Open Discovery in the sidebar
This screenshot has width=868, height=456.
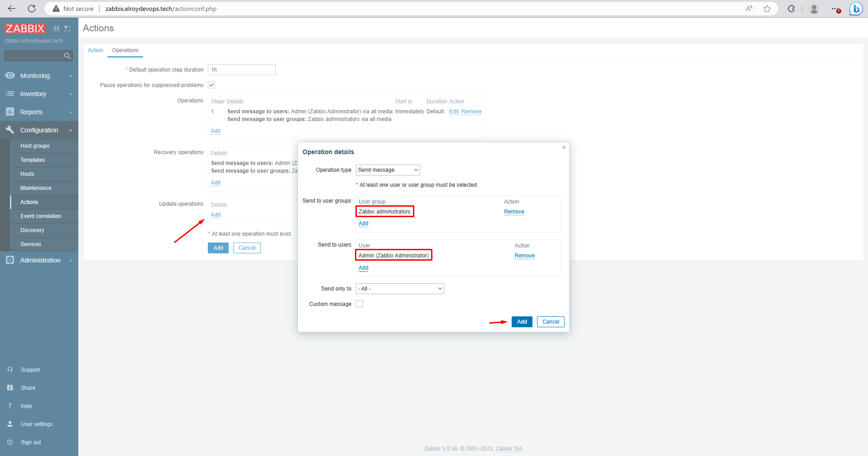pos(44,230)
